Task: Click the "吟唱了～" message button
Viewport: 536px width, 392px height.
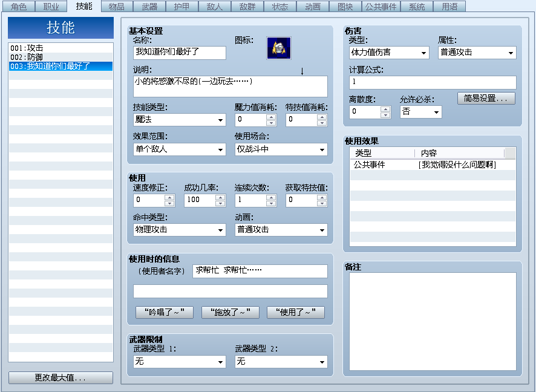Action: [x=165, y=312]
